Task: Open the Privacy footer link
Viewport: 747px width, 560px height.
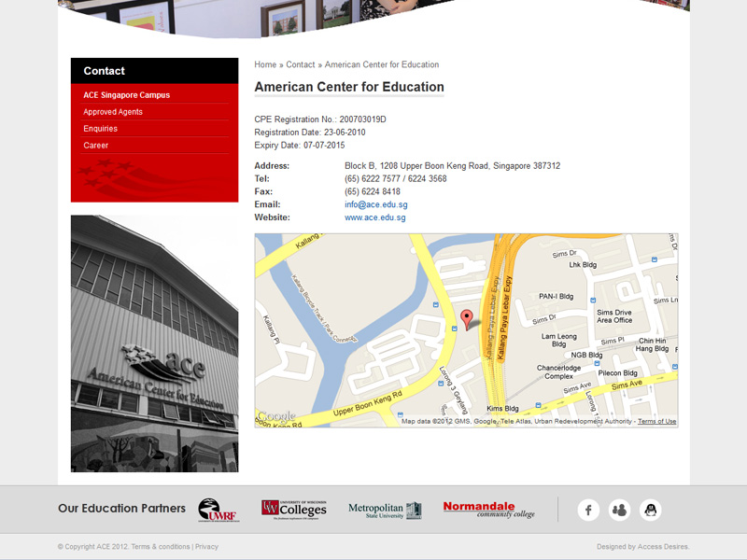Action: (x=206, y=547)
